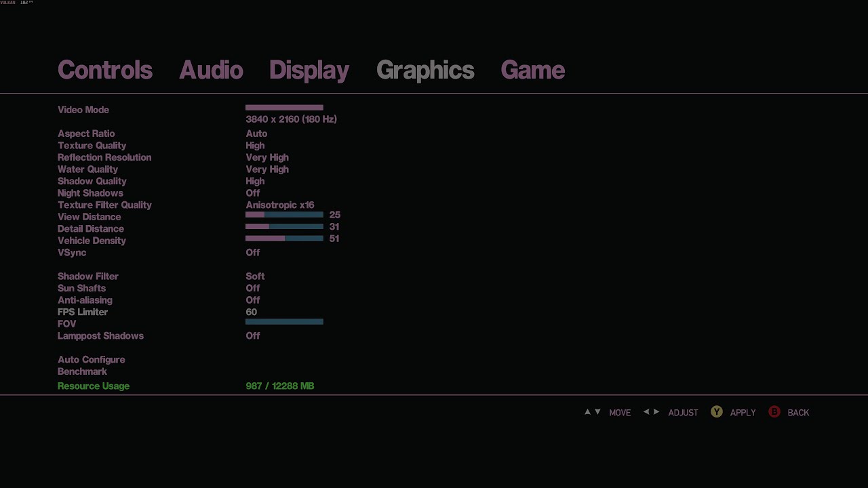
Task: Change Water Quality Very High value
Action: [267, 169]
